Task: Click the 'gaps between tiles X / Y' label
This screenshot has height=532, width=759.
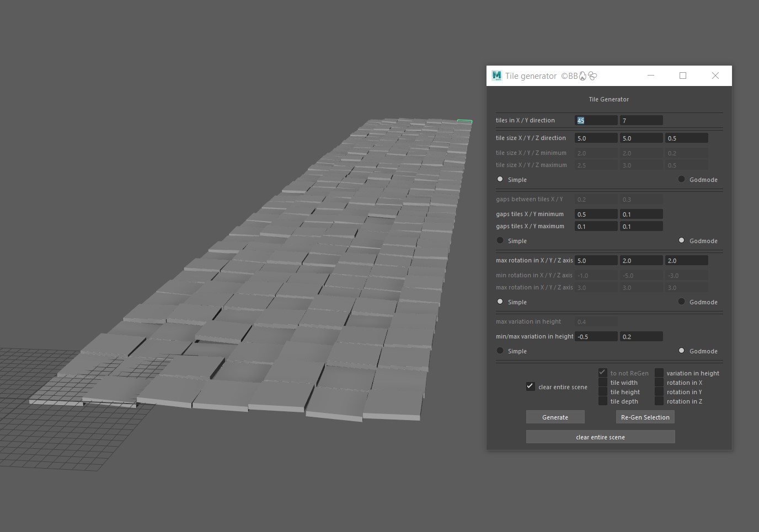Action: 530,199
